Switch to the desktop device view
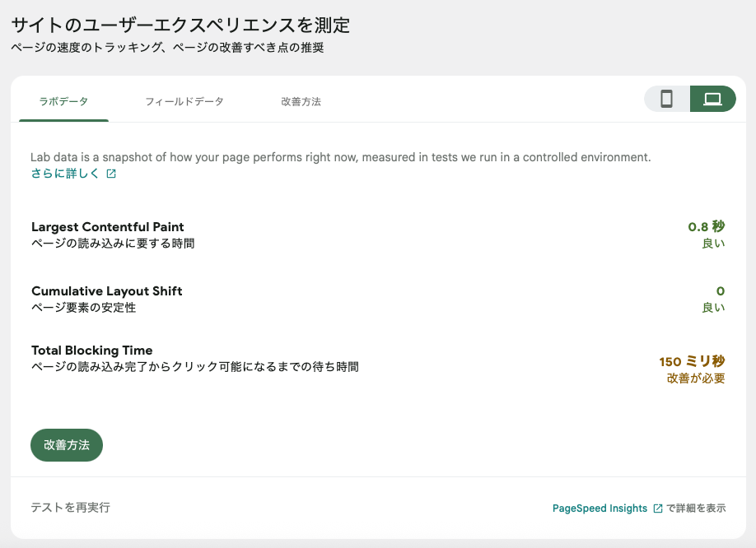The height and width of the screenshot is (548, 756). click(712, 100)
